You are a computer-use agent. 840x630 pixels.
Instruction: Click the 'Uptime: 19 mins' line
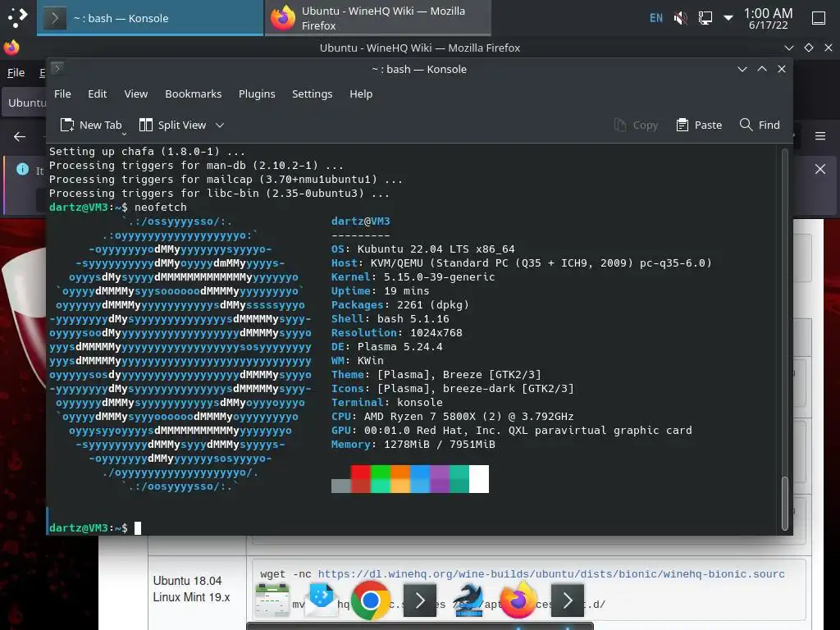point(380,291)
